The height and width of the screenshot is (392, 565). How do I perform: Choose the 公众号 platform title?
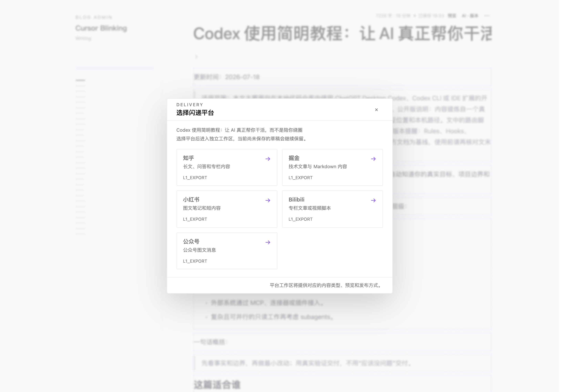(191, 241)
